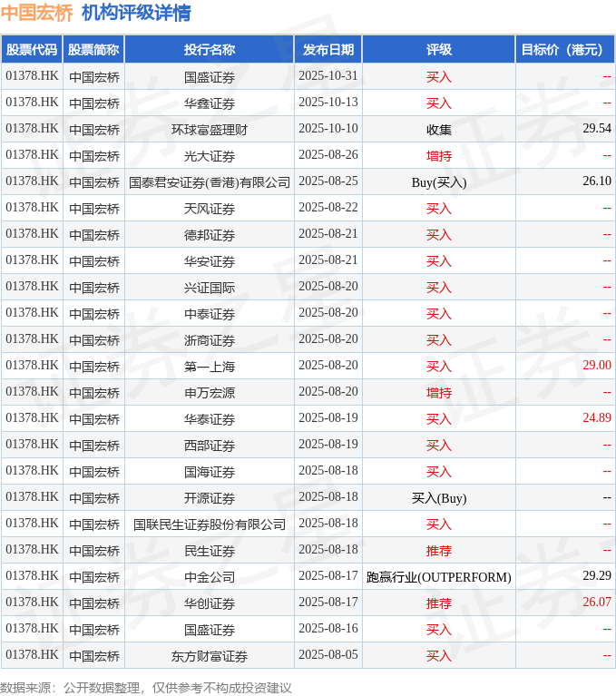Screen dimensions: 616x696
Task: Click 01378.HK in the 东方财富证券 row
Action: [x=32, y=654]
